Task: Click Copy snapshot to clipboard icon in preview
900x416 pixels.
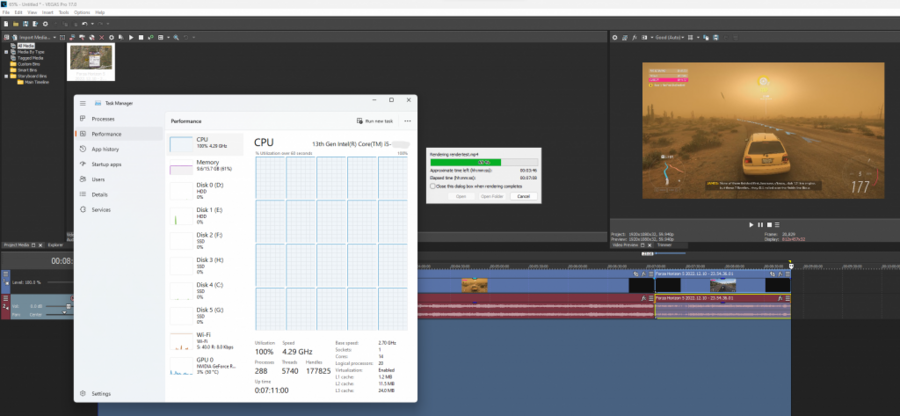Action: [706, 37]
